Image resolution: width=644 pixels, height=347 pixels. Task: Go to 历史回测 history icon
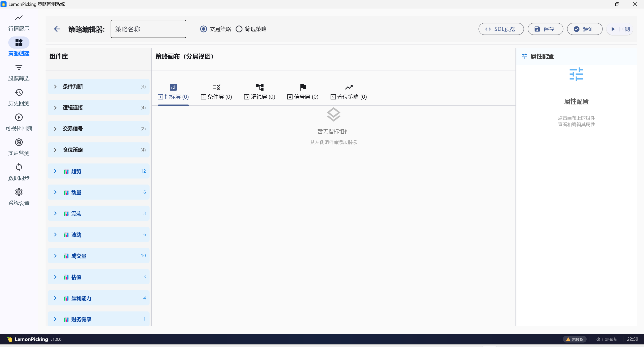(x=19, y=93)
